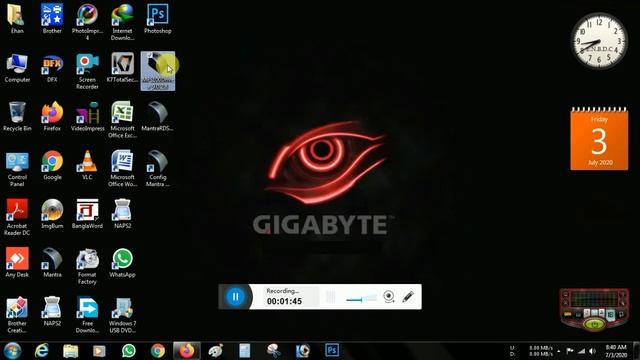Open Paint palette icon in taskbar
640x360 pixels.
(x=216, y=351)
